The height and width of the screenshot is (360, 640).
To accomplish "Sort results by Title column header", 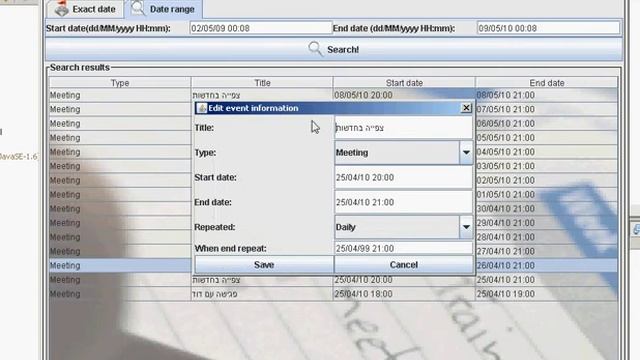I will click(262, 83).
